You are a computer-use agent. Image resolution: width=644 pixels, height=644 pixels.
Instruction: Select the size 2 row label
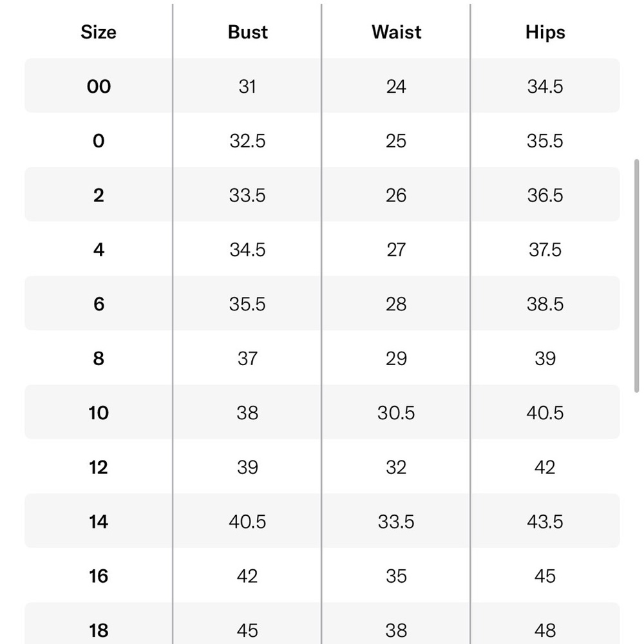pyautogui.click(x=99, y=195)
